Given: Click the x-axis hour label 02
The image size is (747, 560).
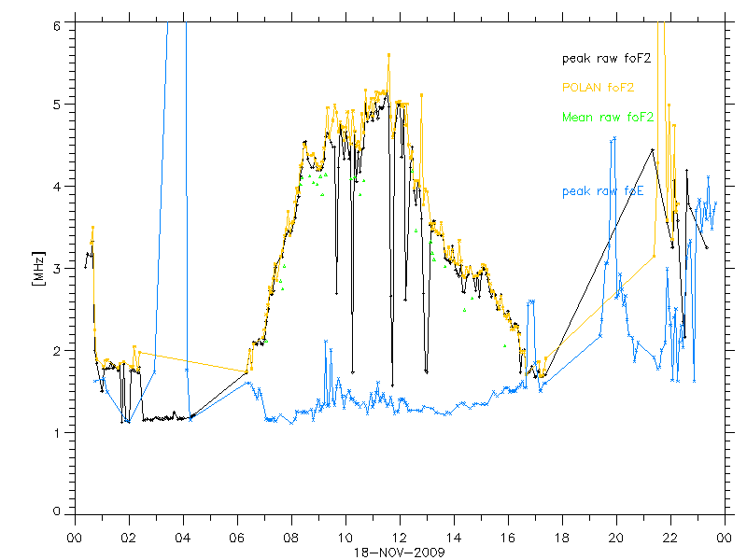Looking at the screenshot, I should point(129,539).
